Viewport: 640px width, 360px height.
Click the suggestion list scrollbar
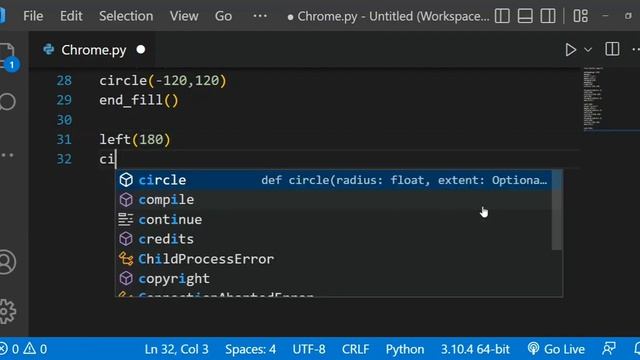[557, 210]
